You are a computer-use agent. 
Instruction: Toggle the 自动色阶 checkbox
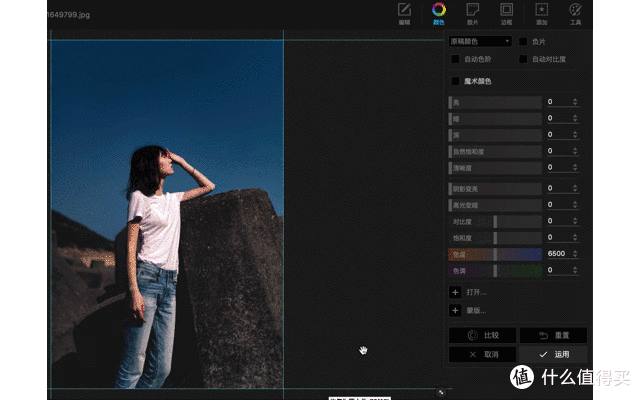click(x=455, y=59)
